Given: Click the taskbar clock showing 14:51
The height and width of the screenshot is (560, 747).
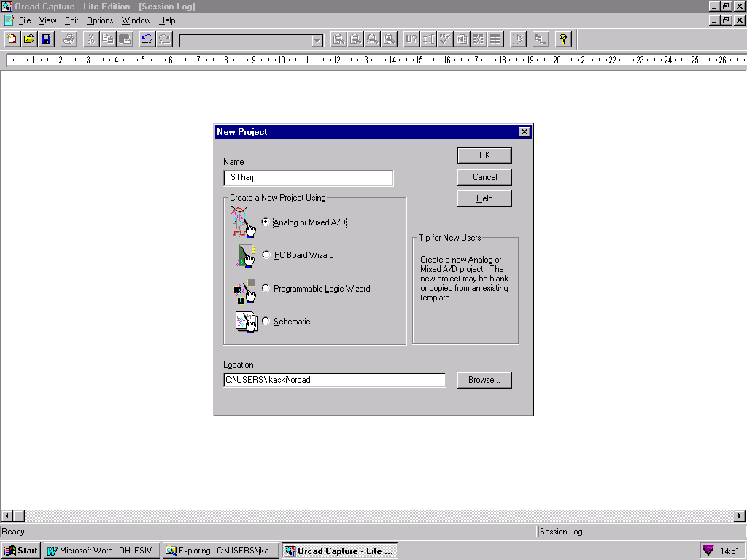Looking at the screenshot, I should click(729, 551).
